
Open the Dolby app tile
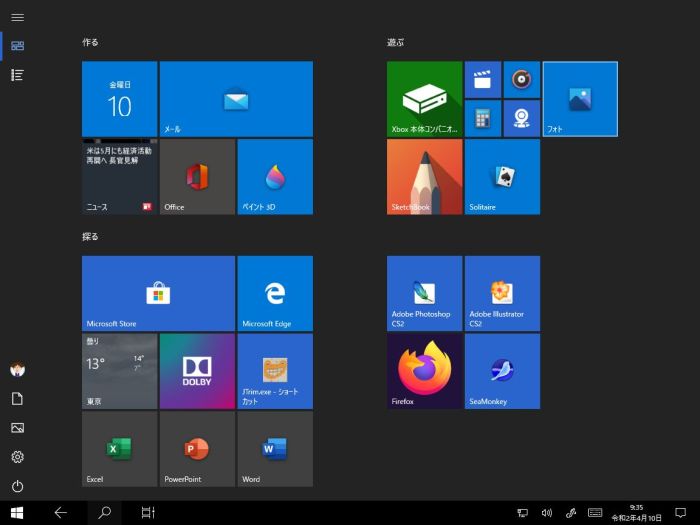197,371
